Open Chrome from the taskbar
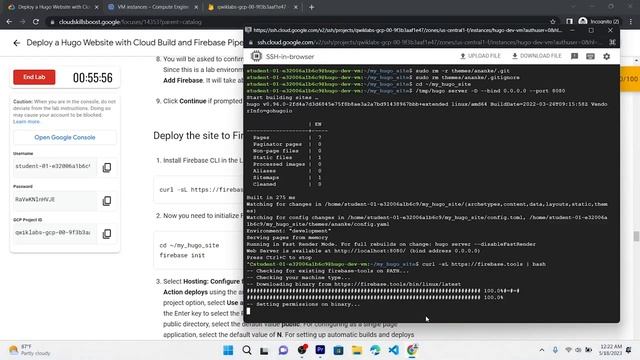The height and width of the screenshot is (360, 640). (x=412, y=350)
